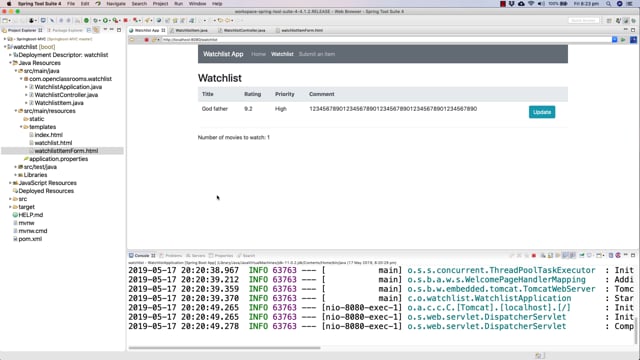Click the green Boot Dashboard circle icon in the toolbar
The image size is (640, 360).
tap(86, 20)
